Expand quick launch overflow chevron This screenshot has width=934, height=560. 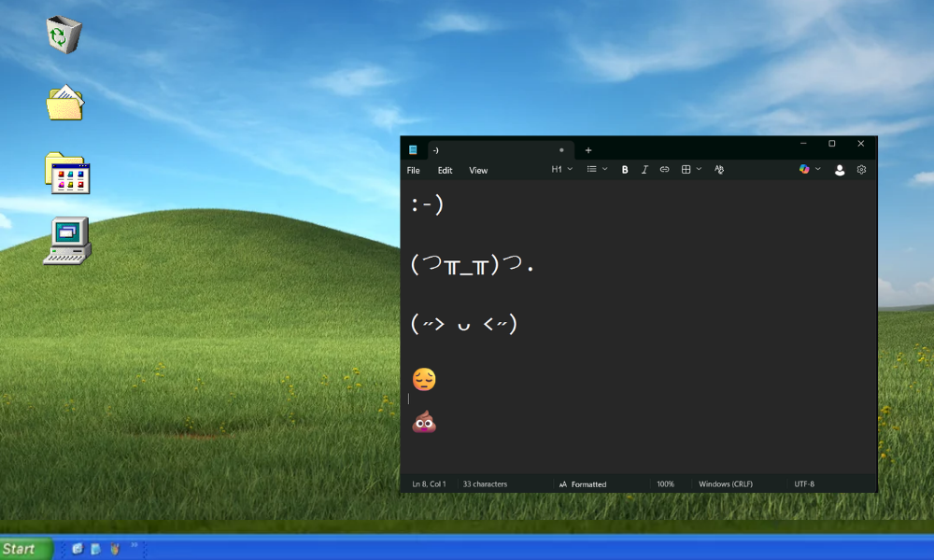tap(134, 544)
